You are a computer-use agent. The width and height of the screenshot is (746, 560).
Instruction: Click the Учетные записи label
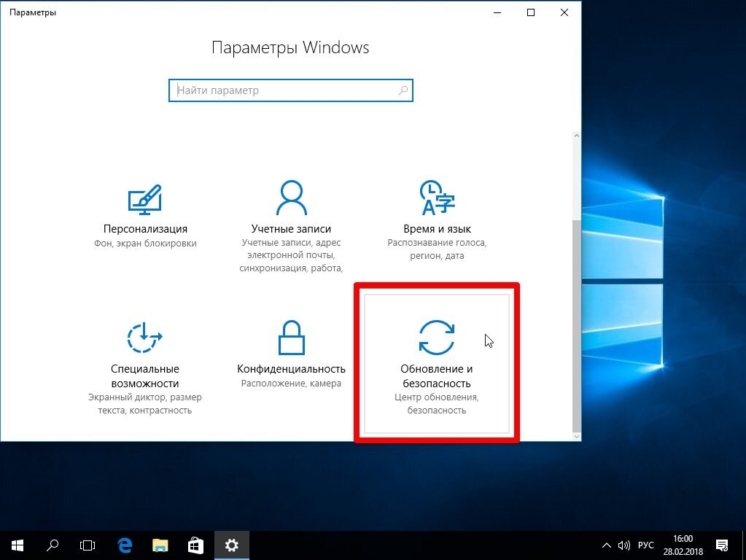pos(291,229)
